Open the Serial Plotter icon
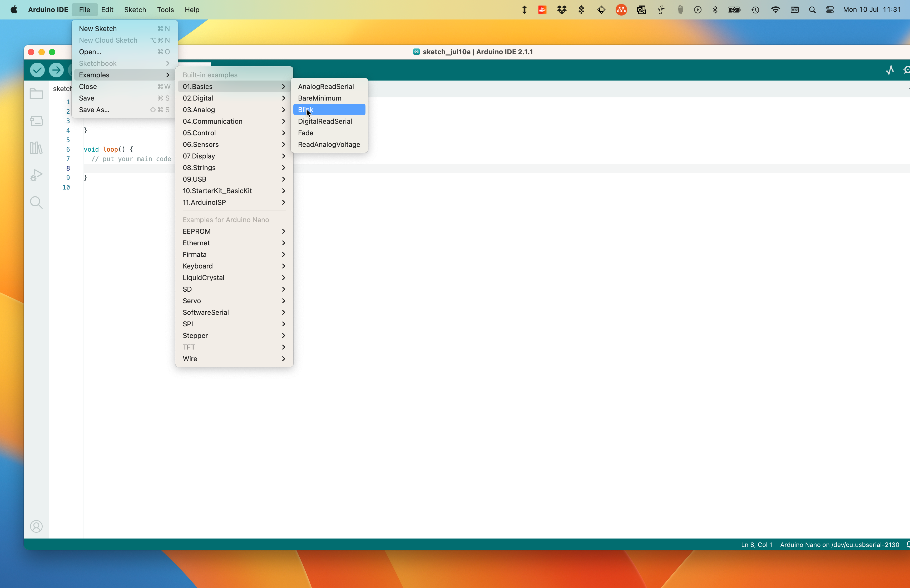This screenshot has height=588, width=910. tap(890, 70)
